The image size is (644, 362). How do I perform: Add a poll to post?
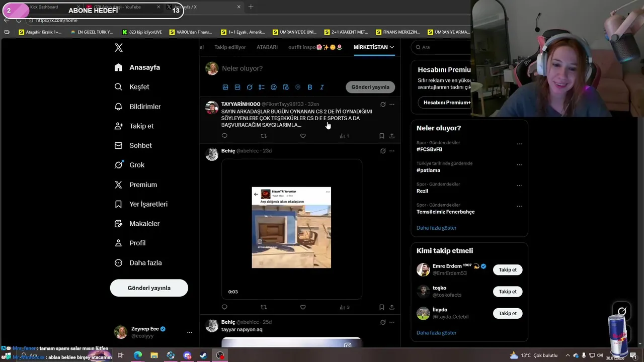pyautogui.click(x=262, y=87)
